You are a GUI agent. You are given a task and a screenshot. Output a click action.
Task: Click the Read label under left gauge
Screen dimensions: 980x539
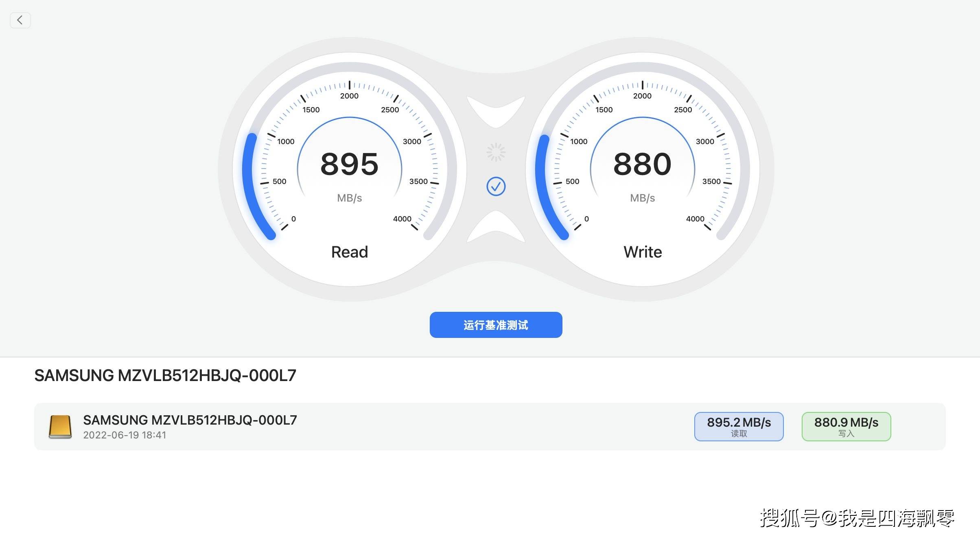(349, 252)
